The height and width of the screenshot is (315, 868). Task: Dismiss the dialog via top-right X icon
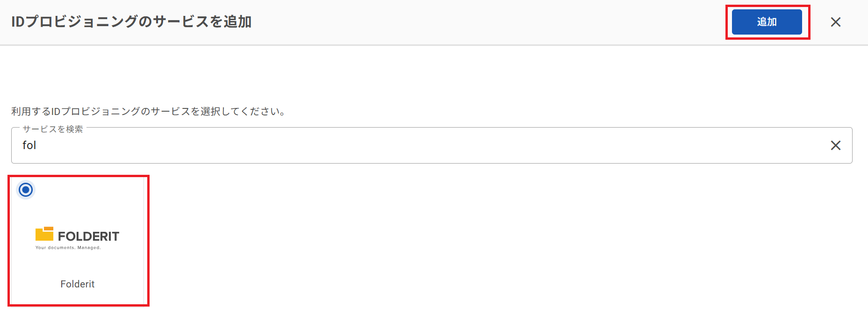[836, 22]
